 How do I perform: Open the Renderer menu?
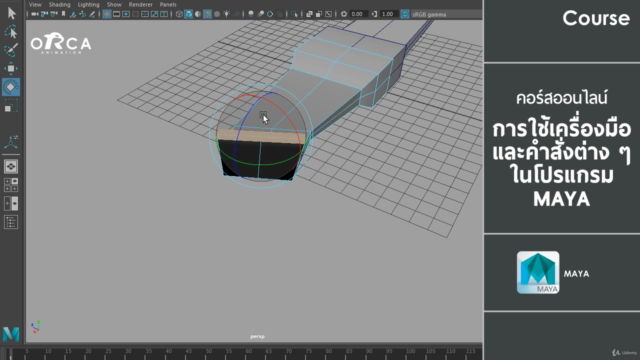click(x=140, y=4)
